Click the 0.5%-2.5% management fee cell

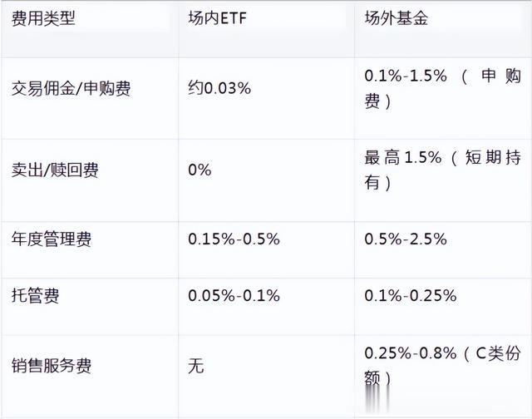click(x=406, y=239)
